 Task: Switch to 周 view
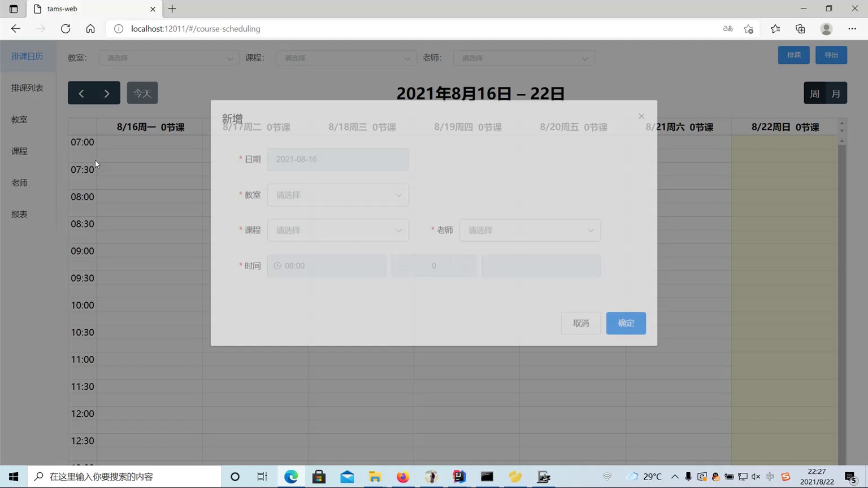coord(815,93)
